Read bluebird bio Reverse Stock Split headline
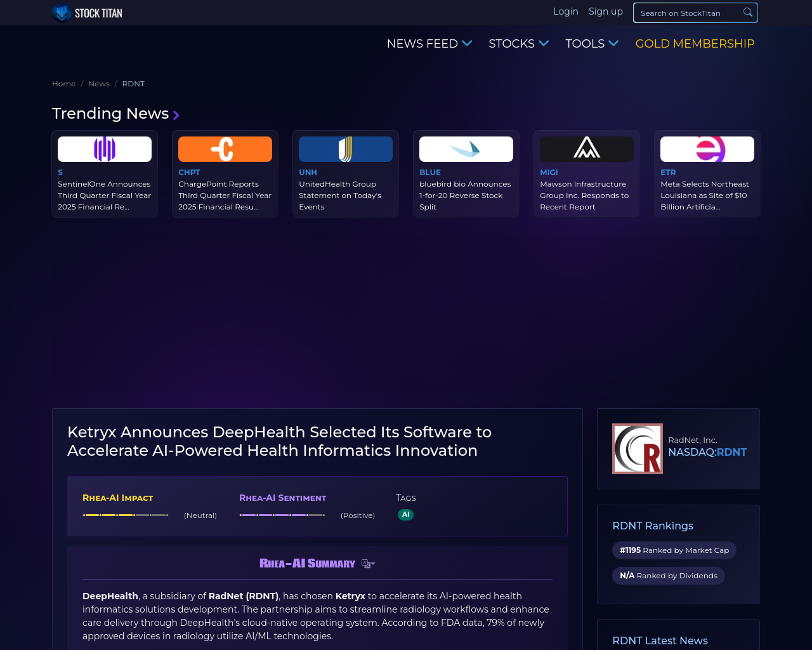 (x=465, y=196)
